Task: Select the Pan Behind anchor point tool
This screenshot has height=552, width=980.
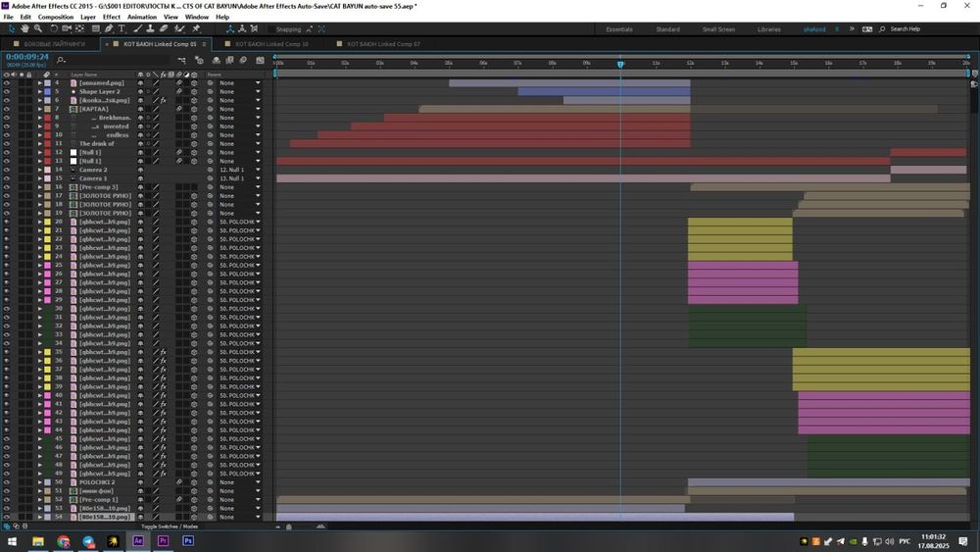Action: click(80, 28)
